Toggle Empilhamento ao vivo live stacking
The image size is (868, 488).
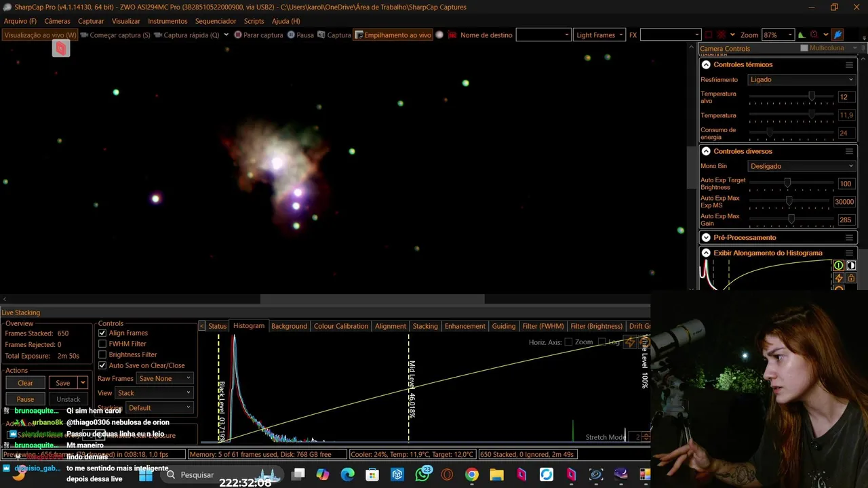click(393, 35)
